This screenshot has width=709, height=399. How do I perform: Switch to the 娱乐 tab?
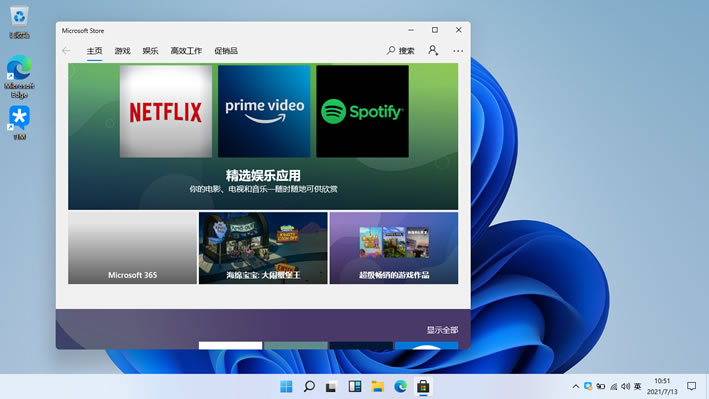(x=150, y=51)
